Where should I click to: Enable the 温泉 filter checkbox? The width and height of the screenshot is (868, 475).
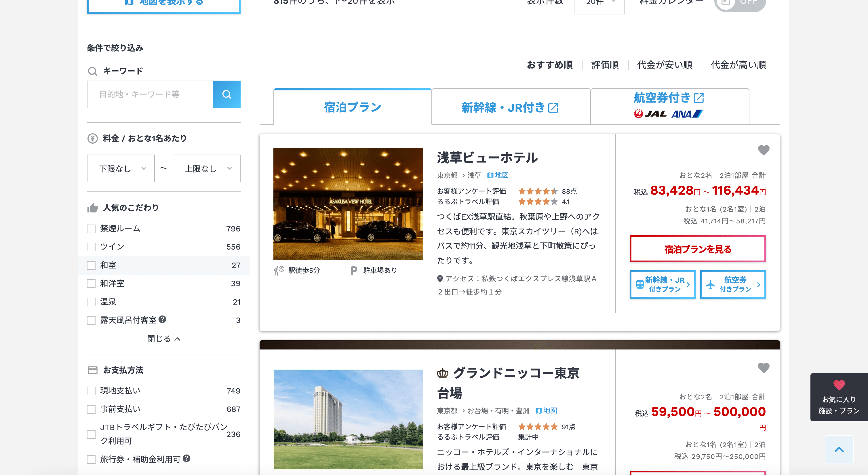[x=91, y=302]
